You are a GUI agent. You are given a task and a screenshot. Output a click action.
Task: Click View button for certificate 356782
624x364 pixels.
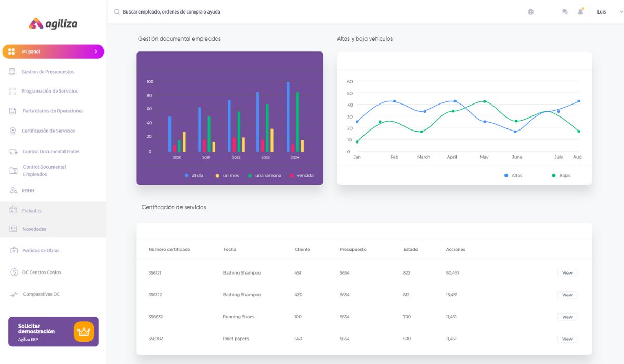tap(567, 339)
